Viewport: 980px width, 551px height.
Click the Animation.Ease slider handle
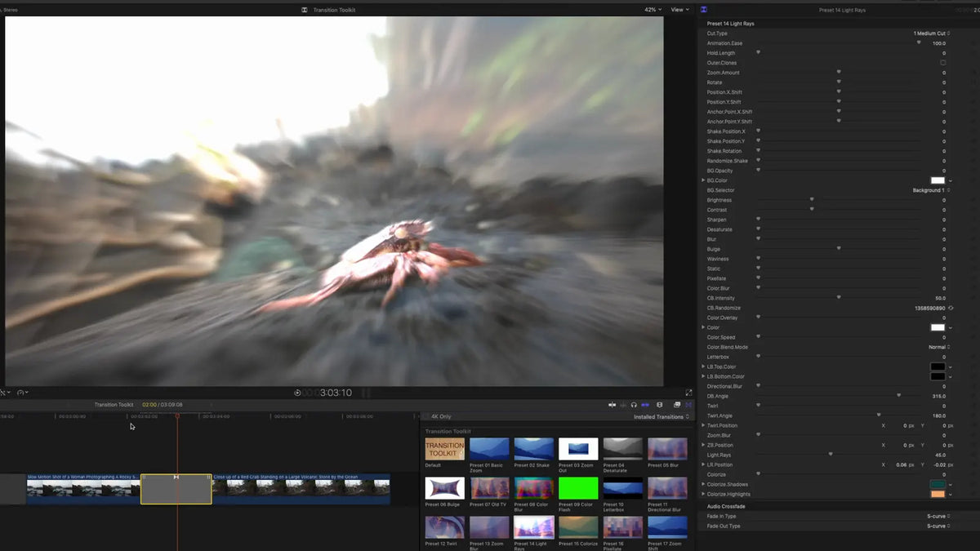coord(919,42)
